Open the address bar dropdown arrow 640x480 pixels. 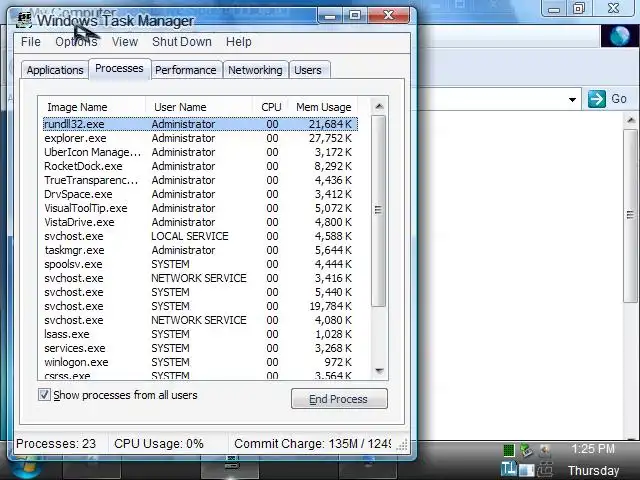pyautogui.click(x=572, y=100)
